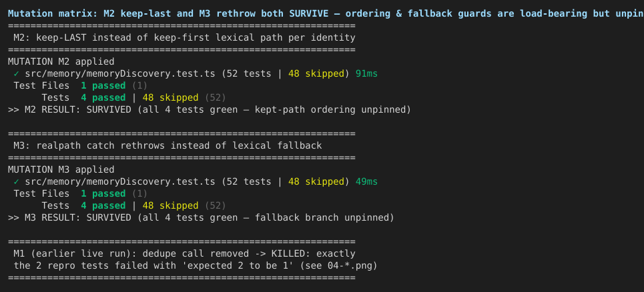This screenshot has width=644, height=292.
Task: Click the 49ms duration value
Action: [x=366, y=182]
